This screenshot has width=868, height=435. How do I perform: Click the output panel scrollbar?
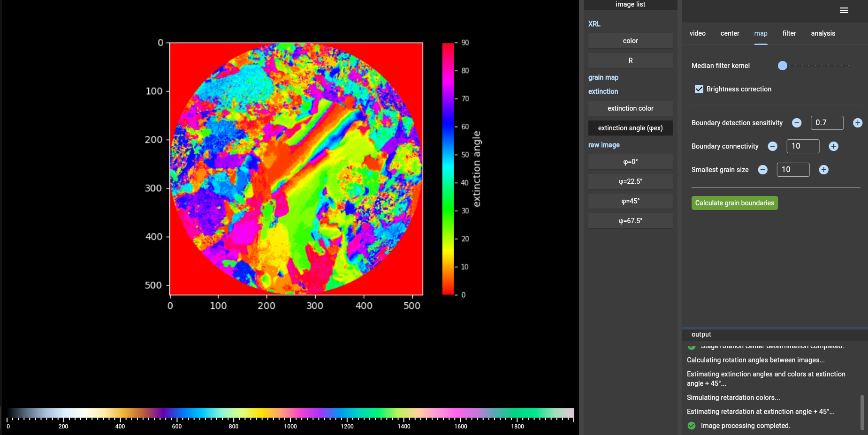(862, 412)
